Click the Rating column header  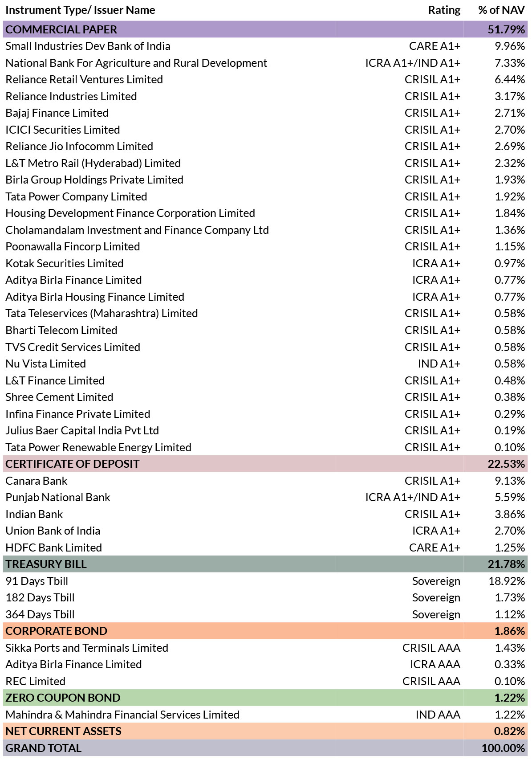[444, 10]
